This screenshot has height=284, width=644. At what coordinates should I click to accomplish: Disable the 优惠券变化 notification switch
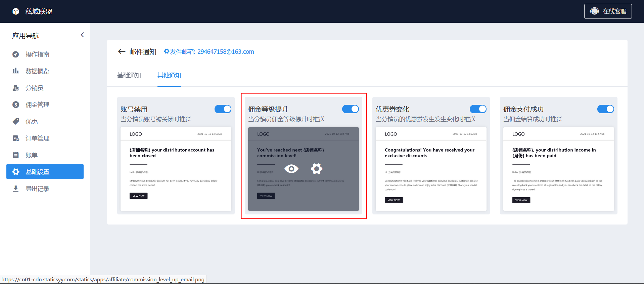pyautogui.click(x=478, y=109)
